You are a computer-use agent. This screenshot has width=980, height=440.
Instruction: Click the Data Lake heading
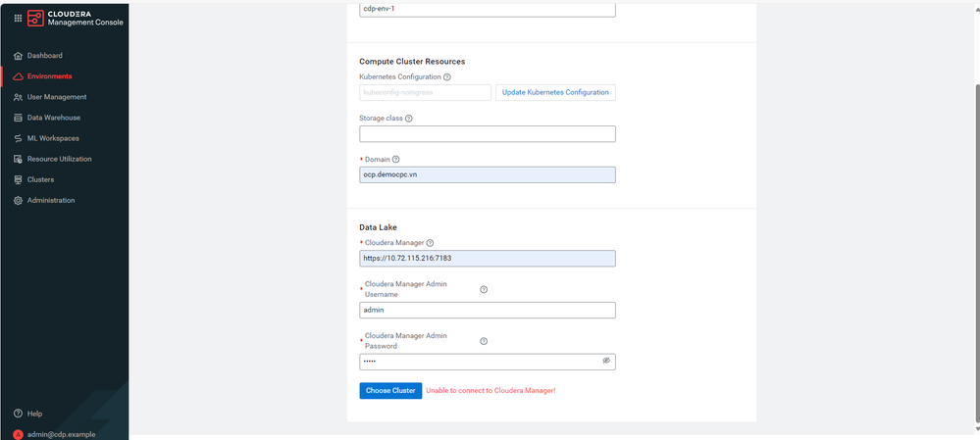378,227
